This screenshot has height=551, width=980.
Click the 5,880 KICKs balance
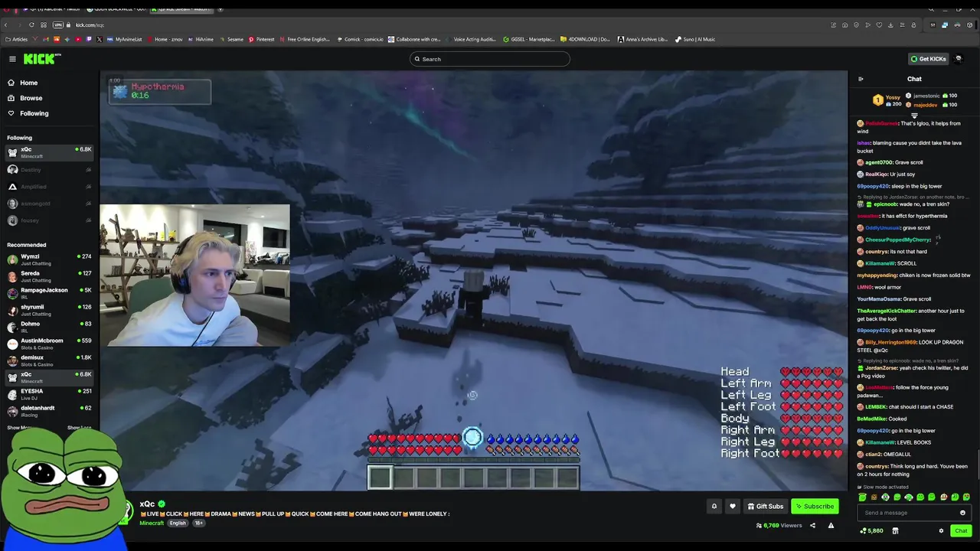click(872, 530)
